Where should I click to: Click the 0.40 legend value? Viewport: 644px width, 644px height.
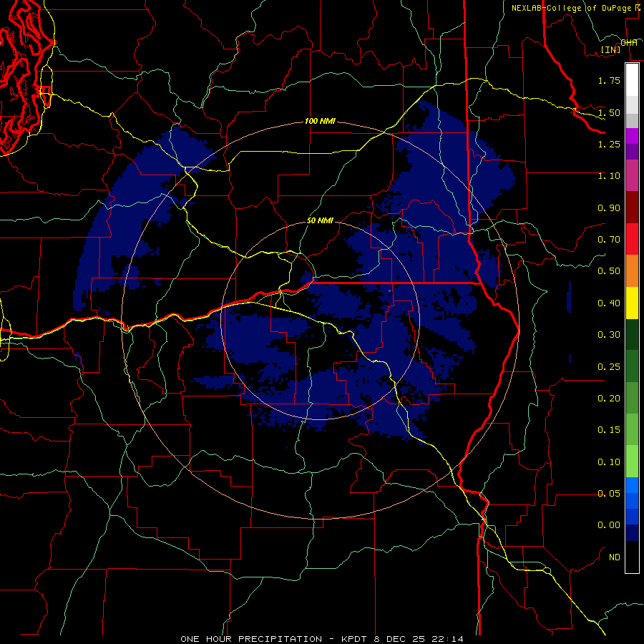[609, 303]
